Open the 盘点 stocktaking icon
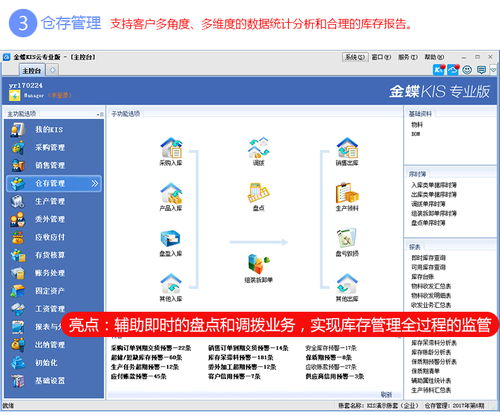Screen dimensions: 500x418 259,197
